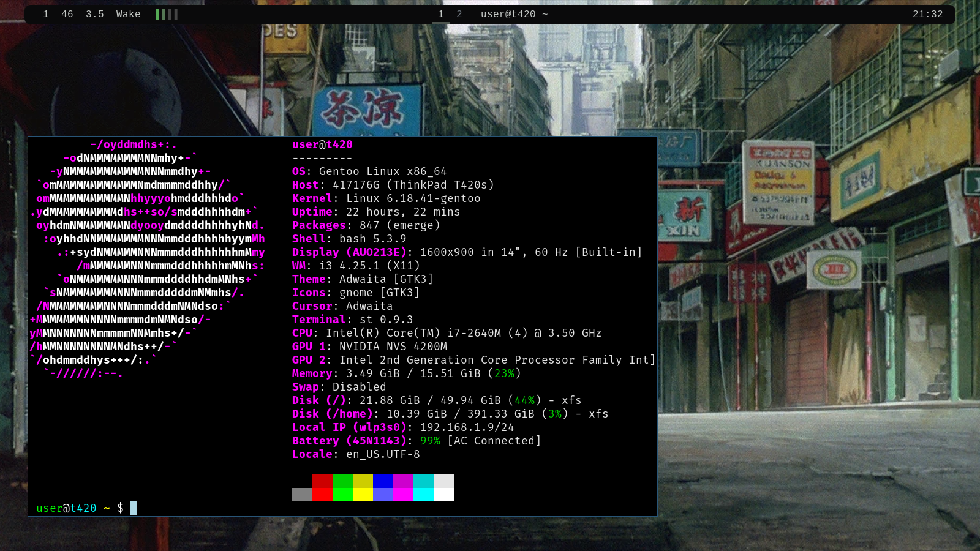Pick the dark red color block
Screen dimensions: 980x551
point(322,481)
